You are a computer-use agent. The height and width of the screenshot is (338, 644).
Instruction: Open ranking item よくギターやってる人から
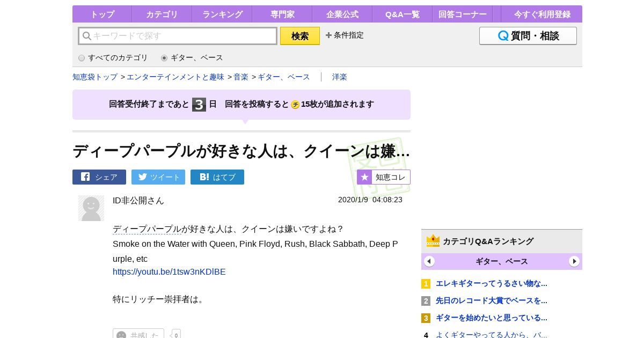492,335
